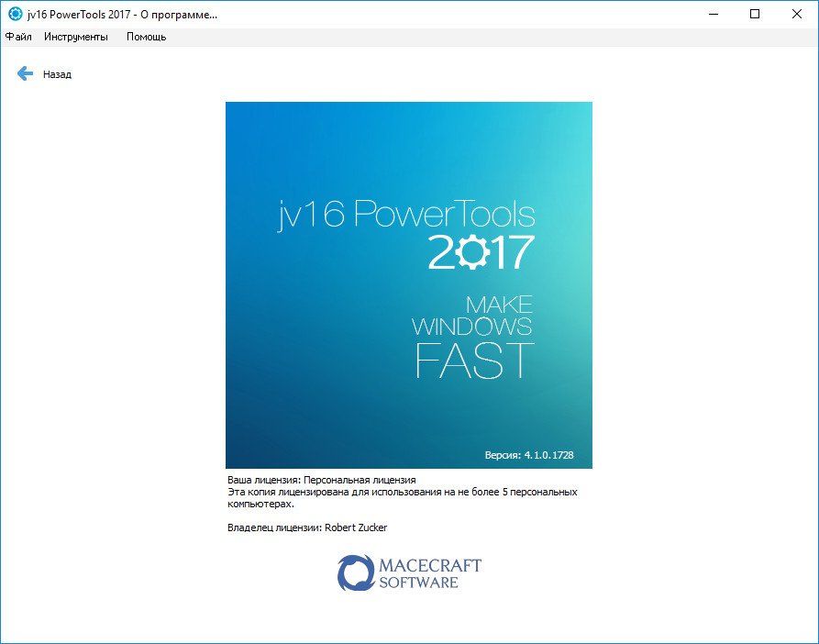819x644 pixels.
Task: Click the jv16 PowerTools 2017 splash image
Action: click(x=408, y=284)
